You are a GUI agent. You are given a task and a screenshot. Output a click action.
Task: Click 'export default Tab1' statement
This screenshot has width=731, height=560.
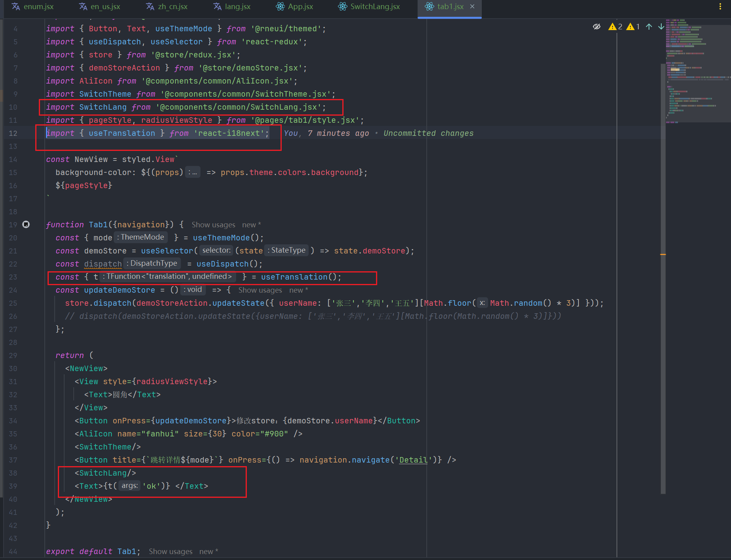93,552
